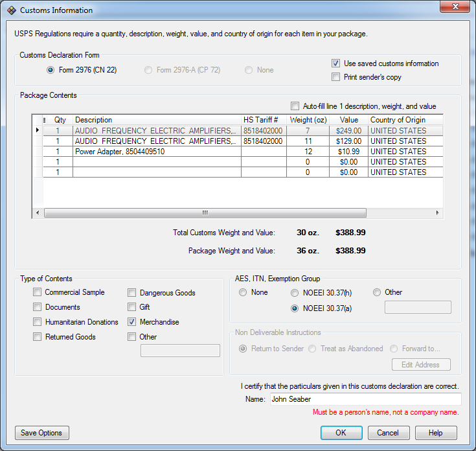Check the Commercial Sample checkbox

(x=37, y=292)
